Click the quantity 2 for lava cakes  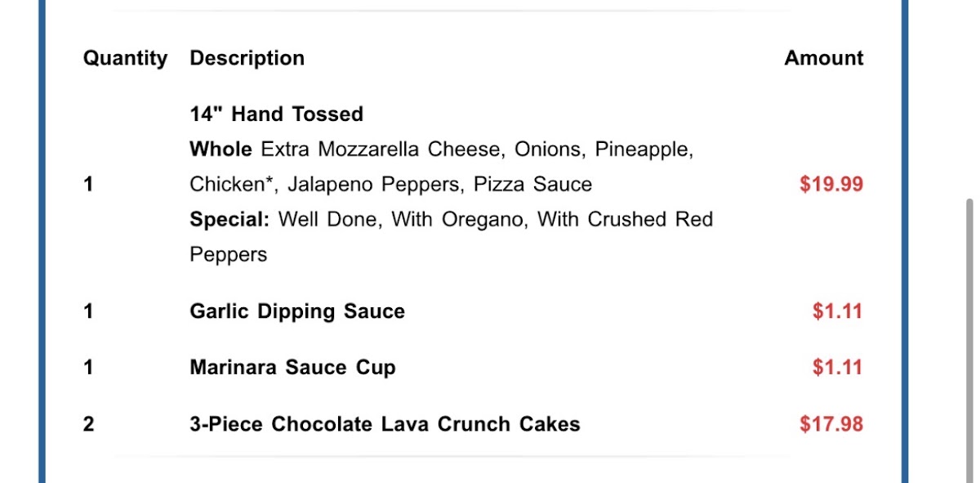[88, 424]
